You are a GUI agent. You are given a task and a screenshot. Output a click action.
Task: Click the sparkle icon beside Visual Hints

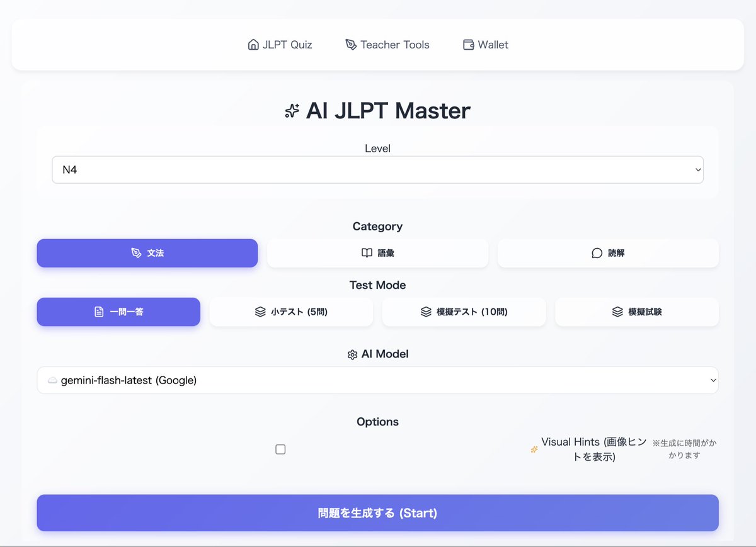pos(534,449)
